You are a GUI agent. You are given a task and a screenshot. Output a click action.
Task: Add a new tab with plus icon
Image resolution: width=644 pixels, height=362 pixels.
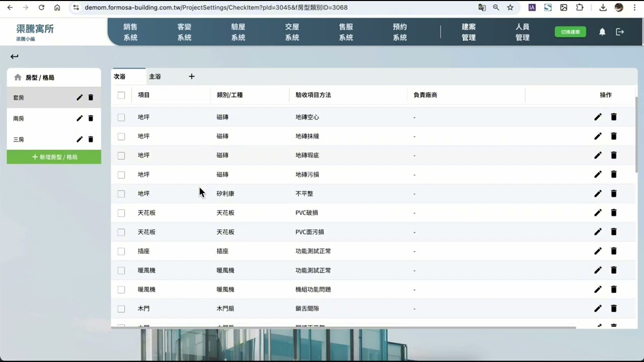click(x=192, y=76)
